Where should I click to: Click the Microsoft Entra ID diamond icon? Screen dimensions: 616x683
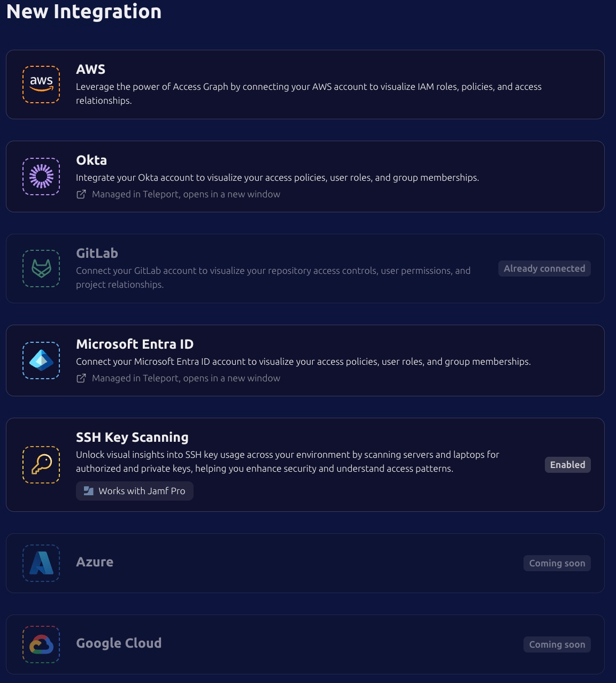(41, 360)
